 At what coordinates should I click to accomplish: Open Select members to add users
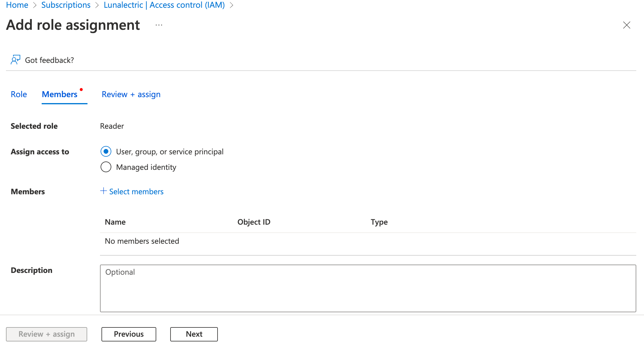pyautogui.click(x=136, y=191)
